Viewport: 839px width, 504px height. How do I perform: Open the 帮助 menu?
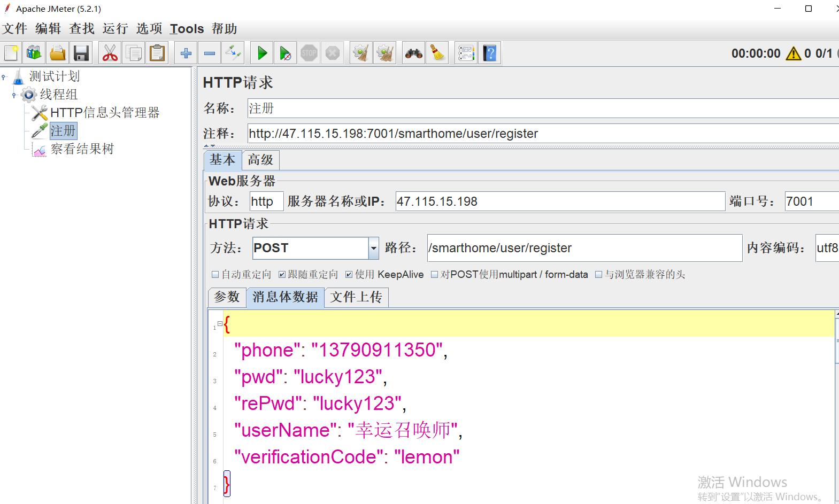[225, 28]
